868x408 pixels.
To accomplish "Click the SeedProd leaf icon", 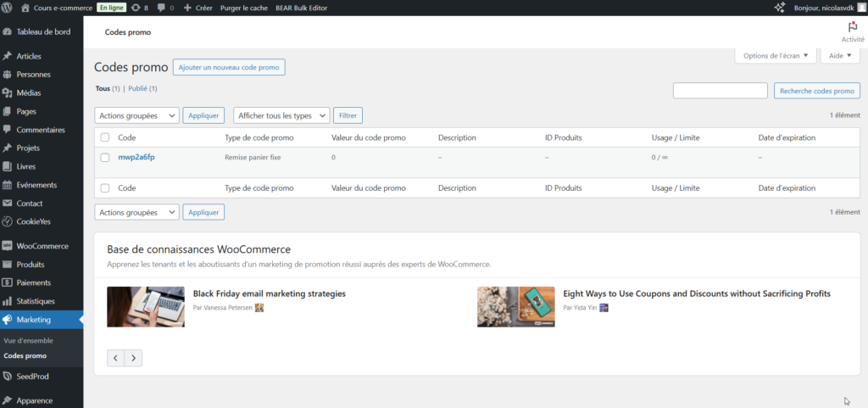I will [x=7, y=377].
